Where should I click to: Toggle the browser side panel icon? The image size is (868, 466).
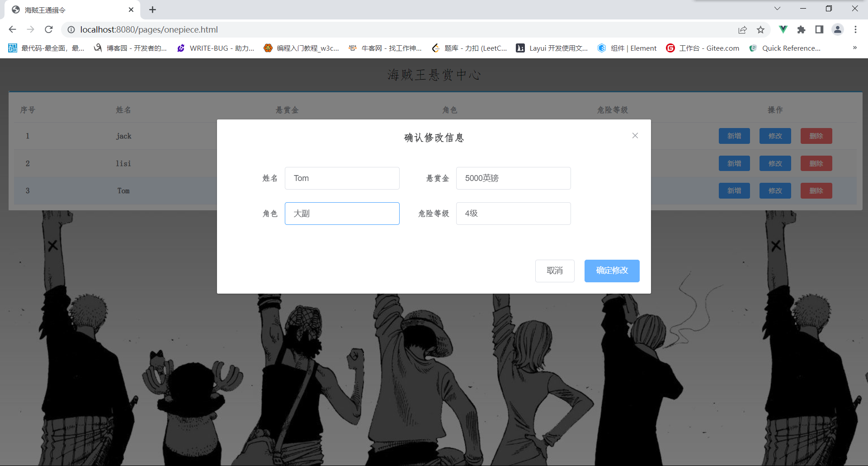pyautogui.click(x=819, y=29)
